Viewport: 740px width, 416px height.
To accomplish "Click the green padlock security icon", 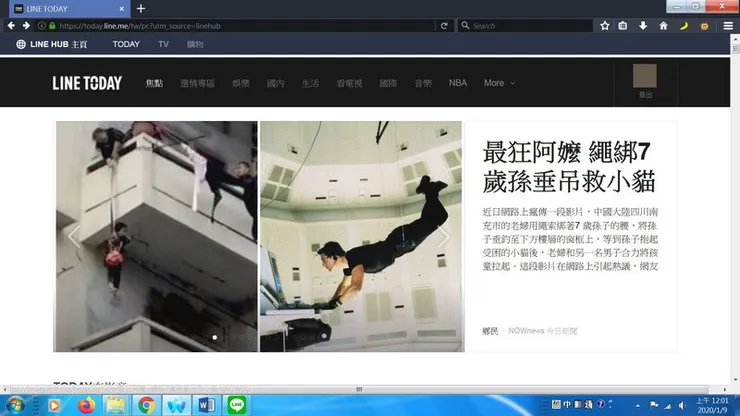I will 52,25.
